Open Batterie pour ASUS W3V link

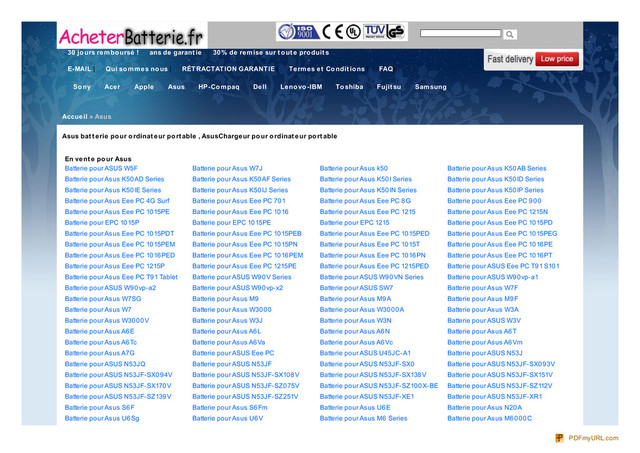point(484,321)
